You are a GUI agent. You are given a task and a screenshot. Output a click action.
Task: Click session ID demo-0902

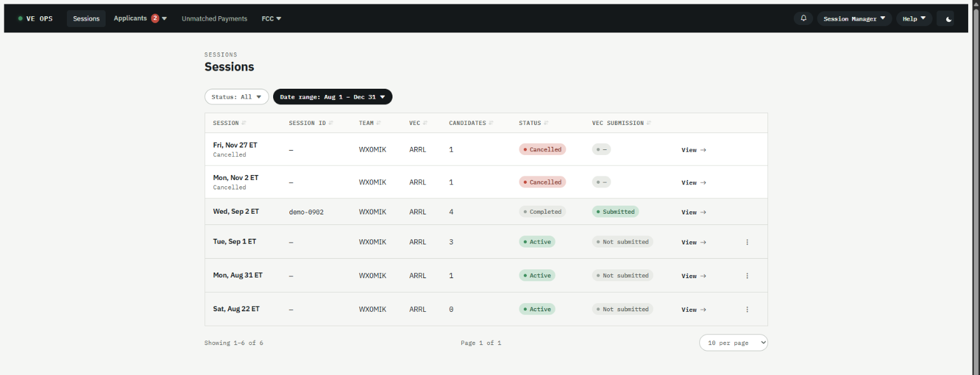click(306, 212)
